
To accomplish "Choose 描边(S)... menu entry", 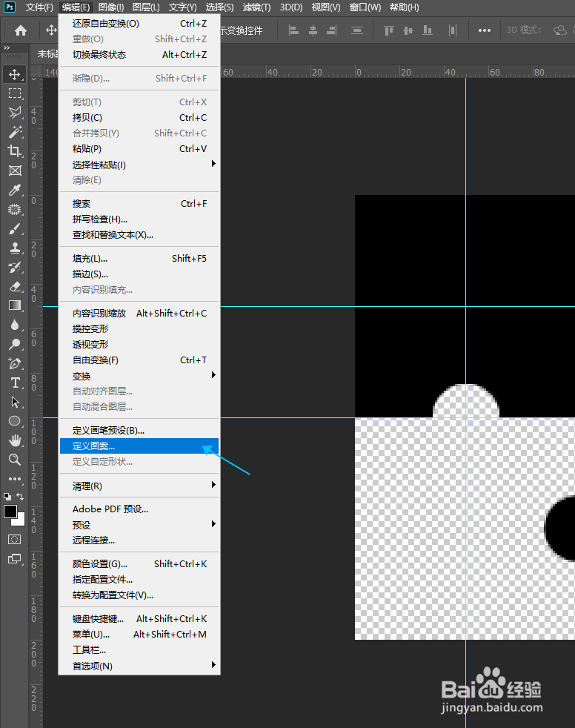I will (x=139, y=274).
